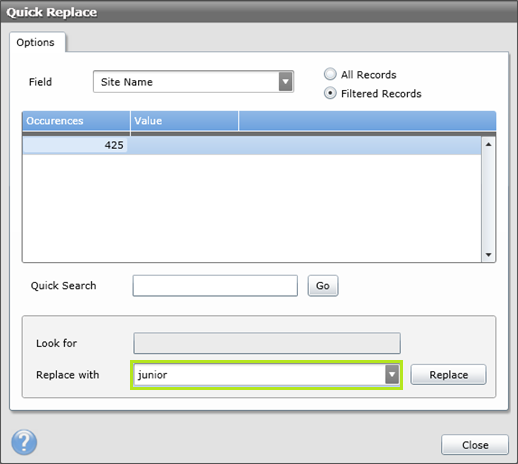This screenshot has width=518, height=464.
Task: Close the Quick Replace dialog
Action: click(x=475, y=445)
